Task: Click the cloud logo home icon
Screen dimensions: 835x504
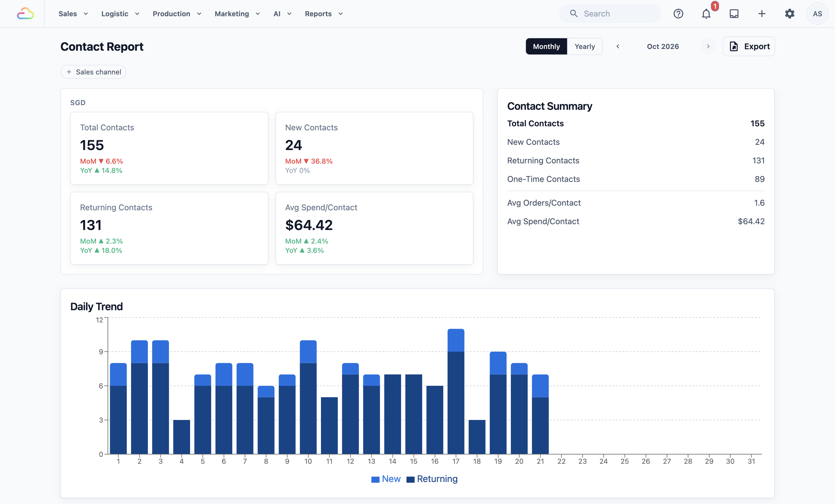Action: tap(26, 14)
